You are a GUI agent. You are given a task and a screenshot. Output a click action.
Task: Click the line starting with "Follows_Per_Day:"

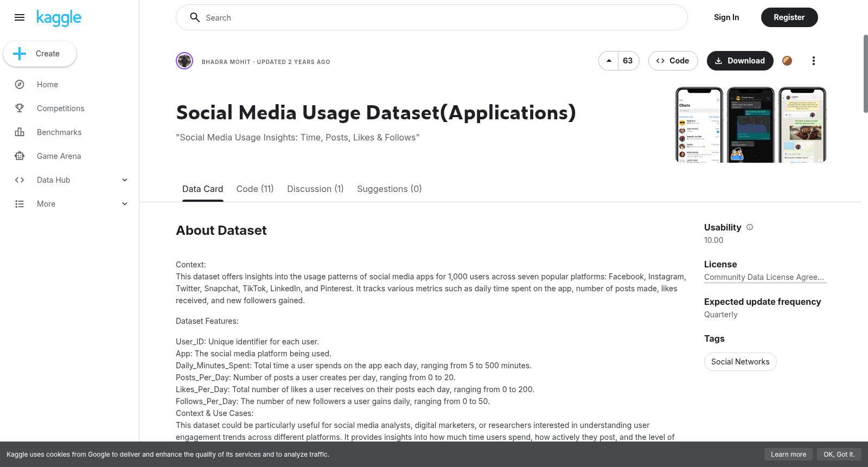coord(333,401)
